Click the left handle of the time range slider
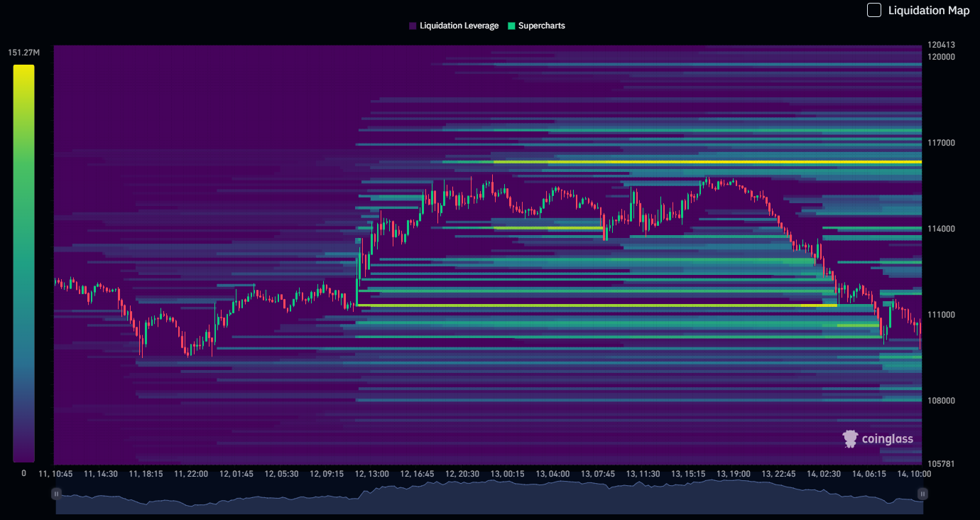The width and height of the screenshot is (980, 520). pyautogui.click(x=56, y=494)
